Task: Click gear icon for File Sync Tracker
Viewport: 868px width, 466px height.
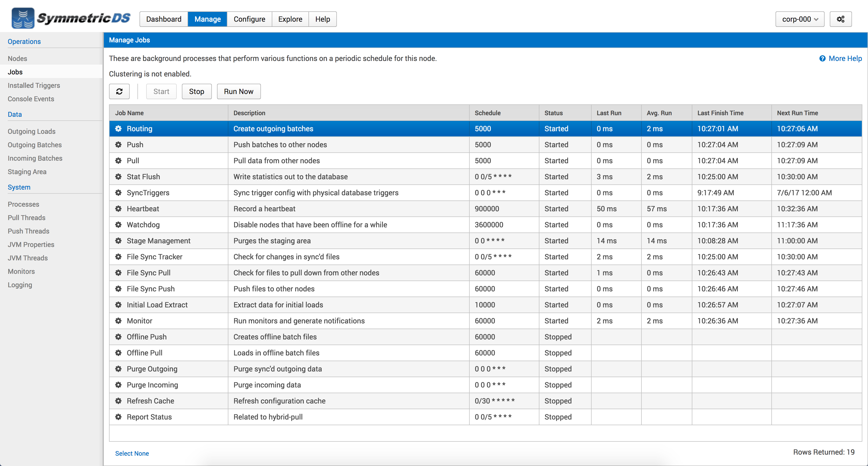Action: (x=118, y=257)
